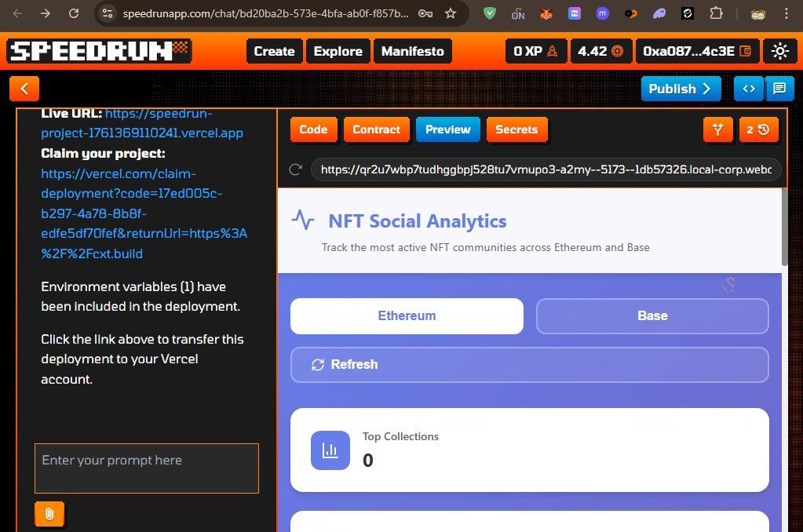Click the Refresh button in preview
Viewport: 803px width, 532px height.
click(530, 365)
